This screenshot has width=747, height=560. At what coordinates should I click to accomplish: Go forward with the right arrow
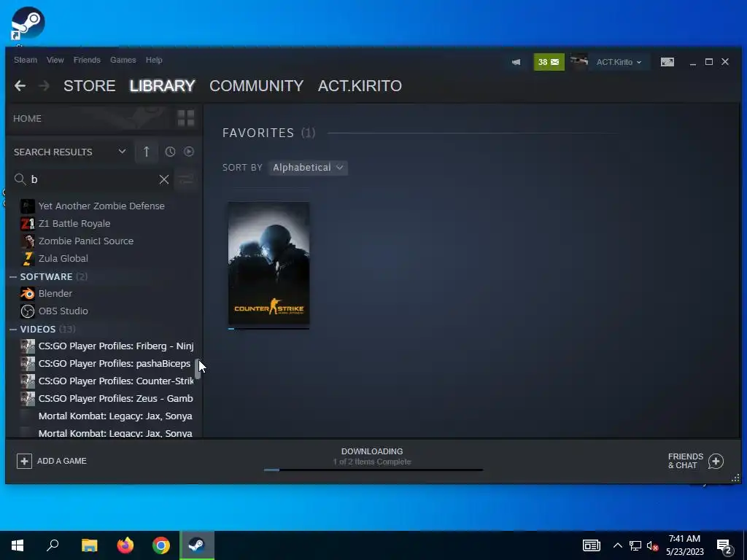(44, 86)
